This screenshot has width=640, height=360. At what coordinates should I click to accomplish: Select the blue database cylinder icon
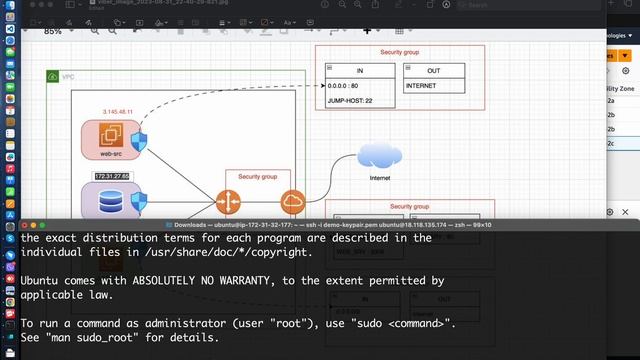point(111,202)
